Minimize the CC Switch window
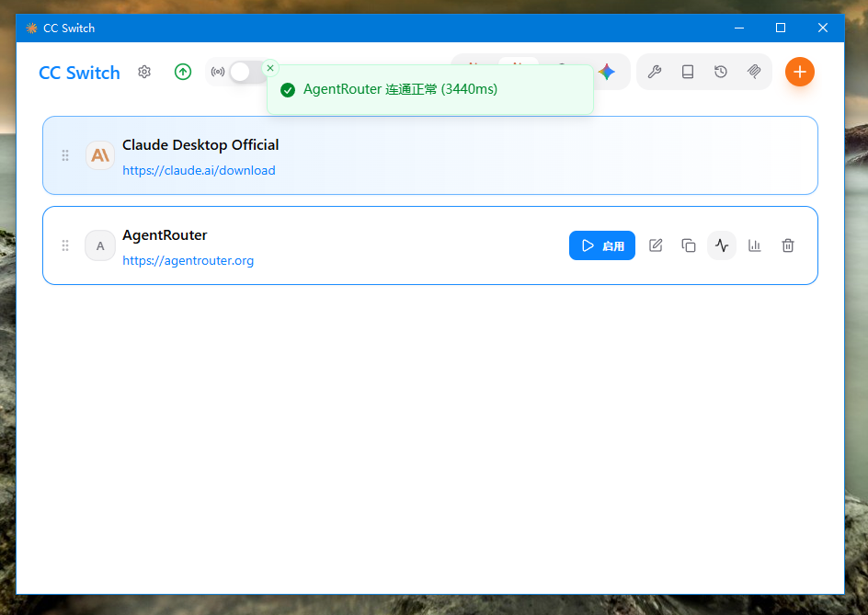Viewport: 868px width, 615px height. [x=739, y=28]
